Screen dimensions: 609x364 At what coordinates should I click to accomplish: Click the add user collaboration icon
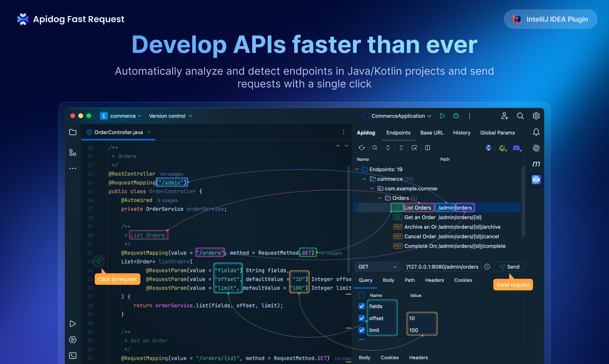pyautogui.click(x=504, y=116)
